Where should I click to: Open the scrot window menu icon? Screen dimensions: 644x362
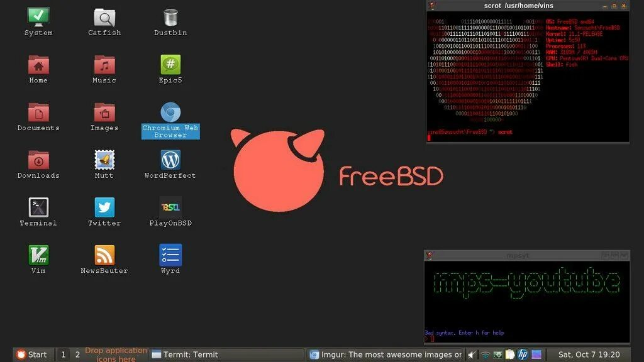[x=432, y=6]
